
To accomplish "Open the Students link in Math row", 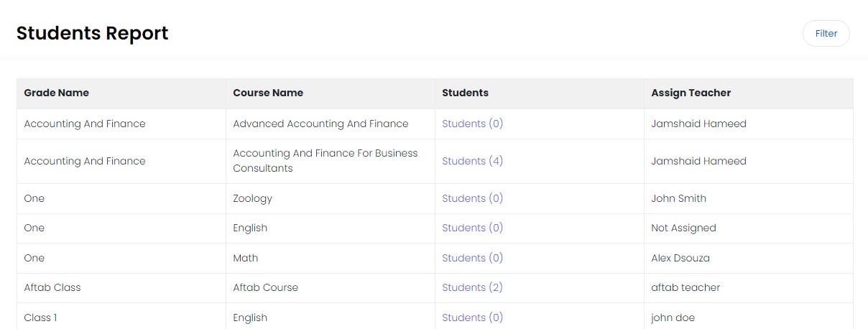I will point(472,258).
